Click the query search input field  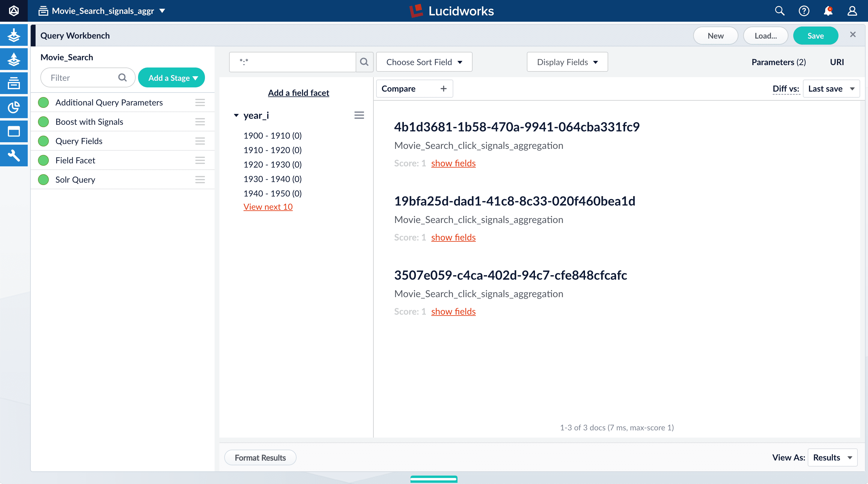coord(292,62)
